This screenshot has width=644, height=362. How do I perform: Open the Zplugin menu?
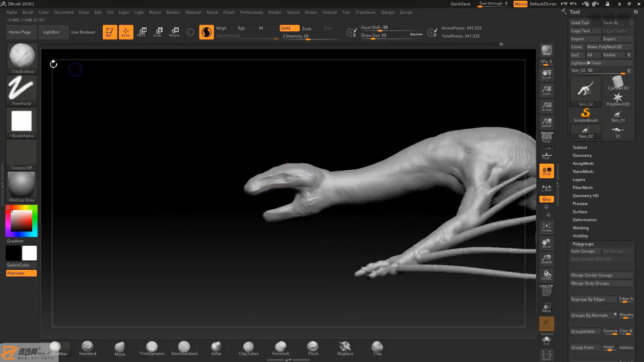(388, 12)
